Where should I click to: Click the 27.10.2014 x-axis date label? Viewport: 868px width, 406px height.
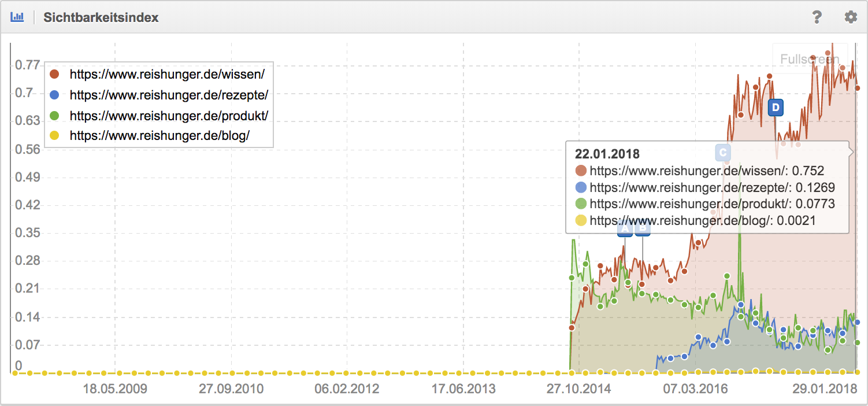pyautogui.click(x=579, y=389)
